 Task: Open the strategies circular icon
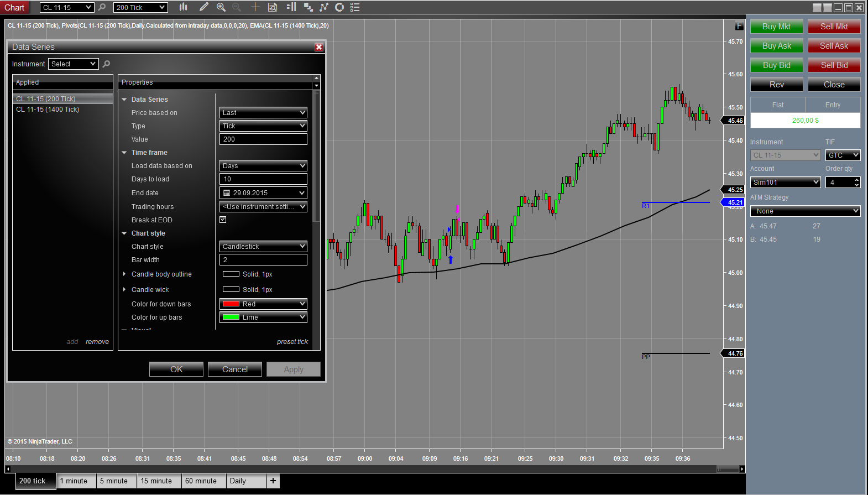(x=339, y=7)
